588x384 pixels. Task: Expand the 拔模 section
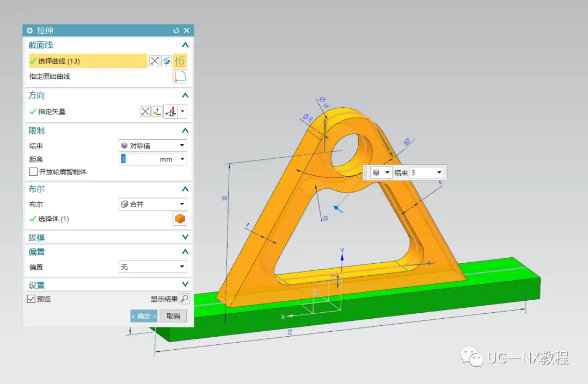coord(185,237)
